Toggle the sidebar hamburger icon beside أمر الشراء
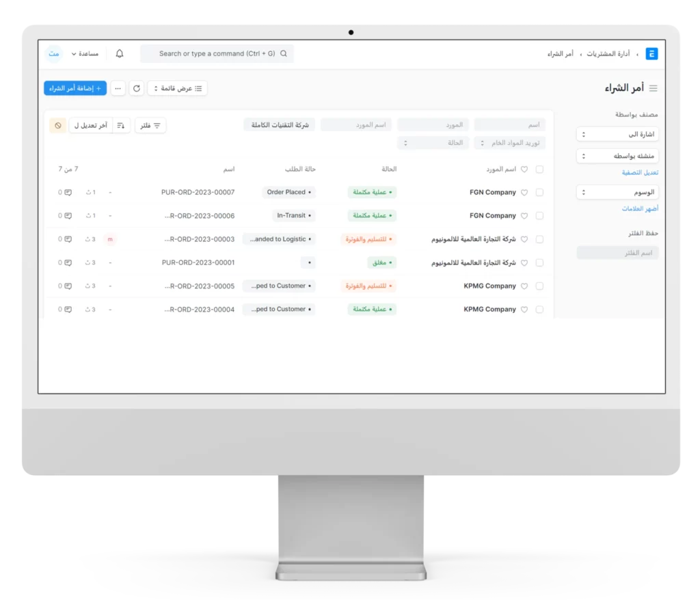The image size is (700, 600). (x=653, y=88)
